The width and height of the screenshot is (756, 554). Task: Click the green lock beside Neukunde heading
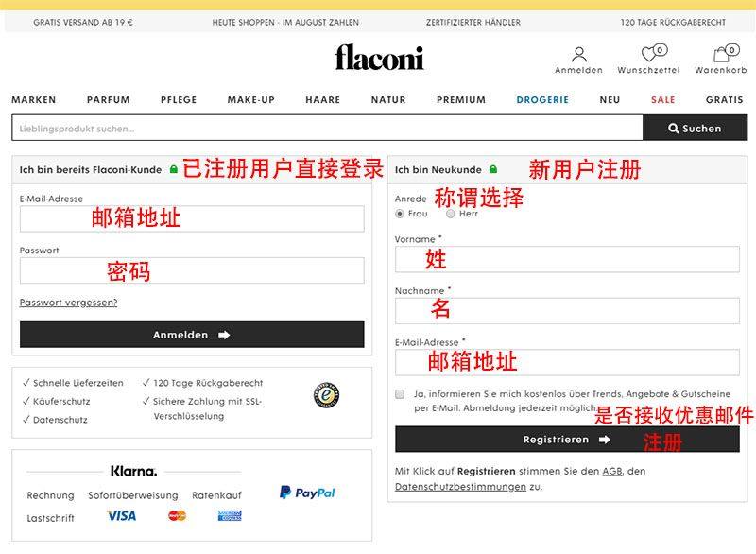(493, 169)
